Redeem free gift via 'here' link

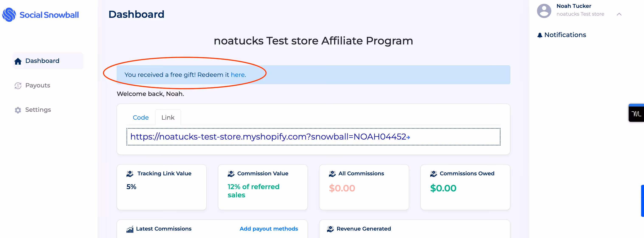point(238,75)
